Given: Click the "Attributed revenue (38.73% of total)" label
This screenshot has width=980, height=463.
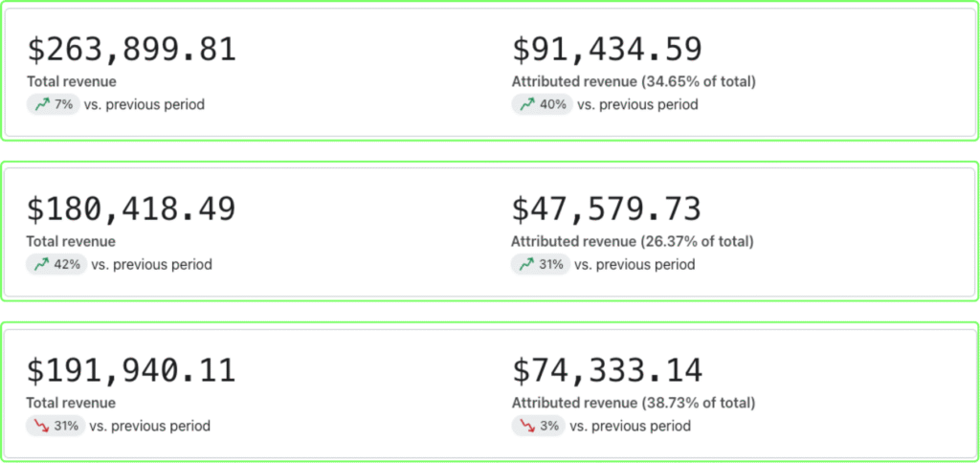Looking at the screenshot, I should click(634, 403).
